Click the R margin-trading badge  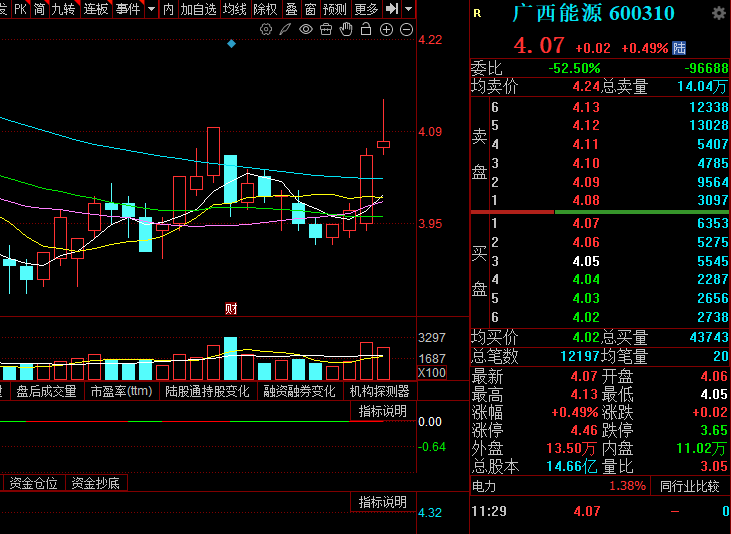point(477,14)
